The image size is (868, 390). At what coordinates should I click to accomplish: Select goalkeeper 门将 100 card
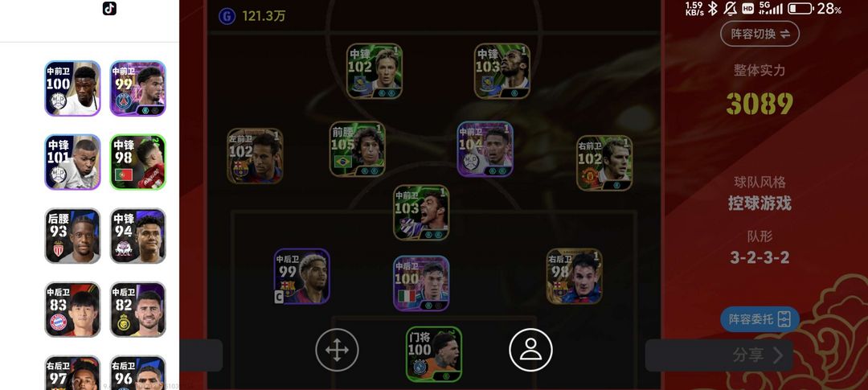point(434,354)
